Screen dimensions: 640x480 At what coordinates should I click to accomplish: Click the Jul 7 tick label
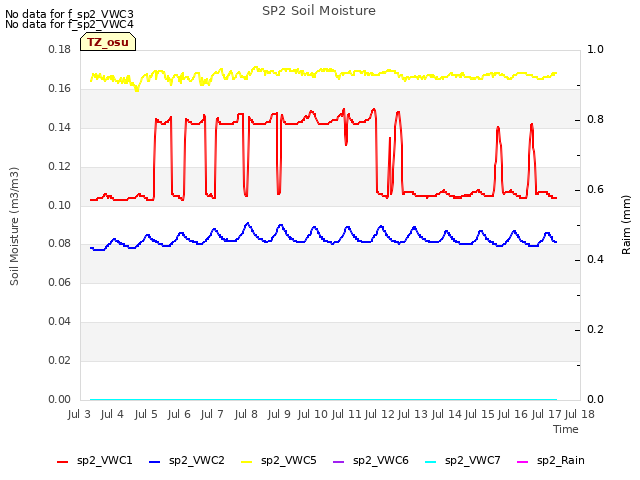(212, 414)
